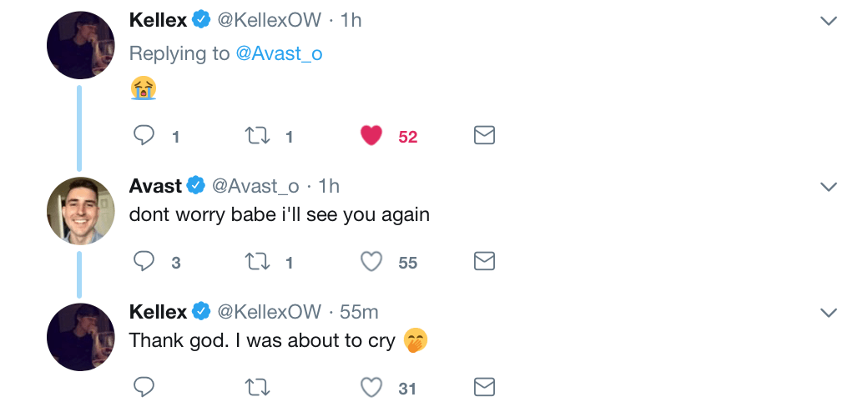Unlike Kellex's tweet with 52 likes
This screenshot has width=868, height=407.
click(371, 136)
